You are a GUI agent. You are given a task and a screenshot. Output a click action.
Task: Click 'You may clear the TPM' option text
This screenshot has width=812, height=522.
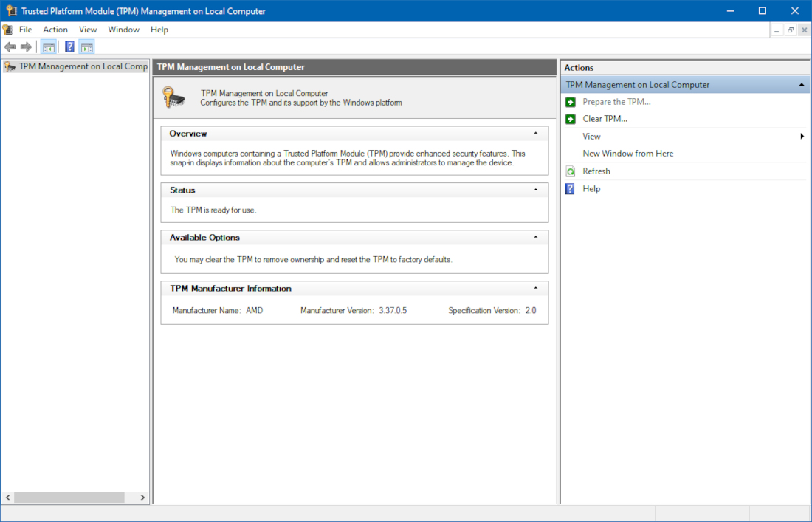coord(313,259)
